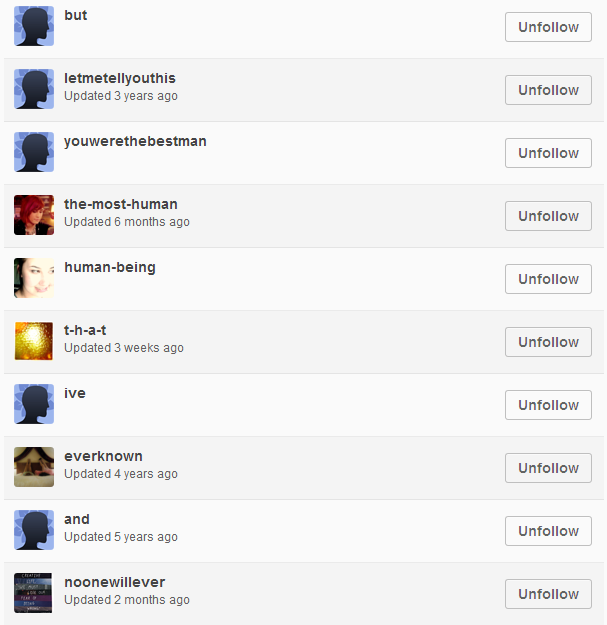Screen dimensions: 607x625
Task: Click the 'ive' default silhouette avatar
Action: click(x=34, y=404)
